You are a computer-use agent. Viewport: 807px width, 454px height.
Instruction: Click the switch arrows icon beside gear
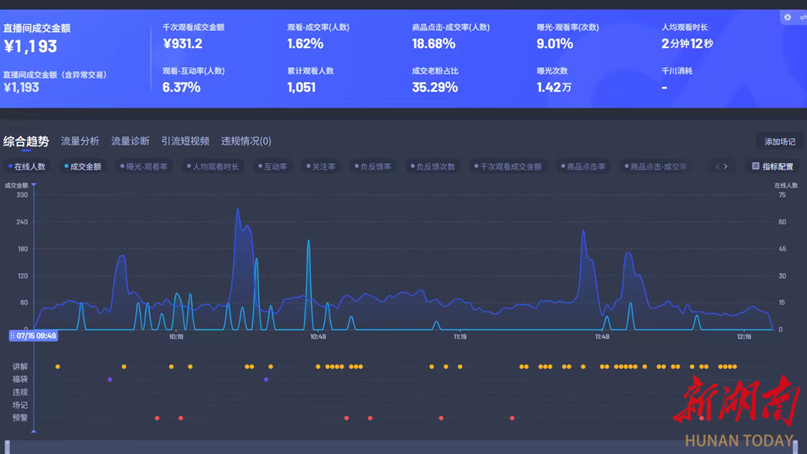click(803, 18)
